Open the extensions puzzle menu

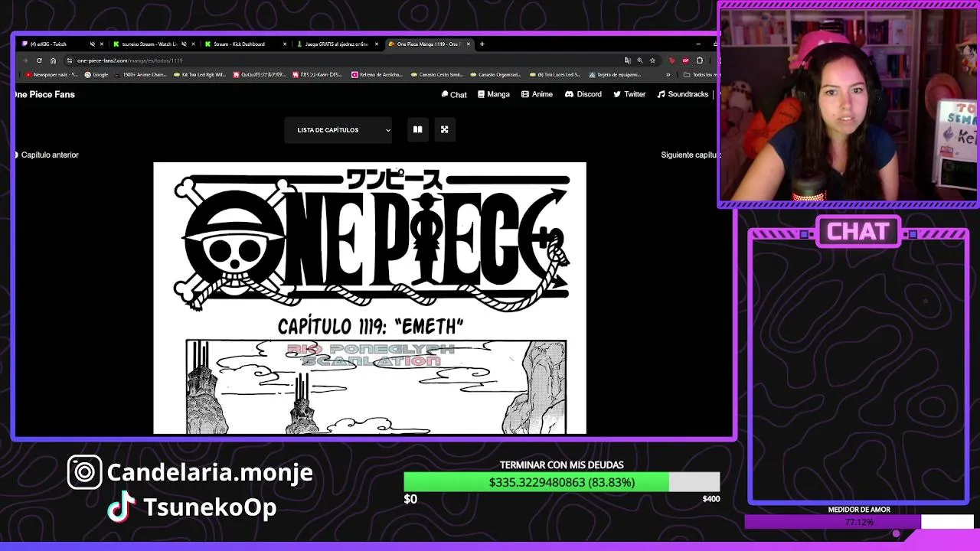[x=699, y=60]
